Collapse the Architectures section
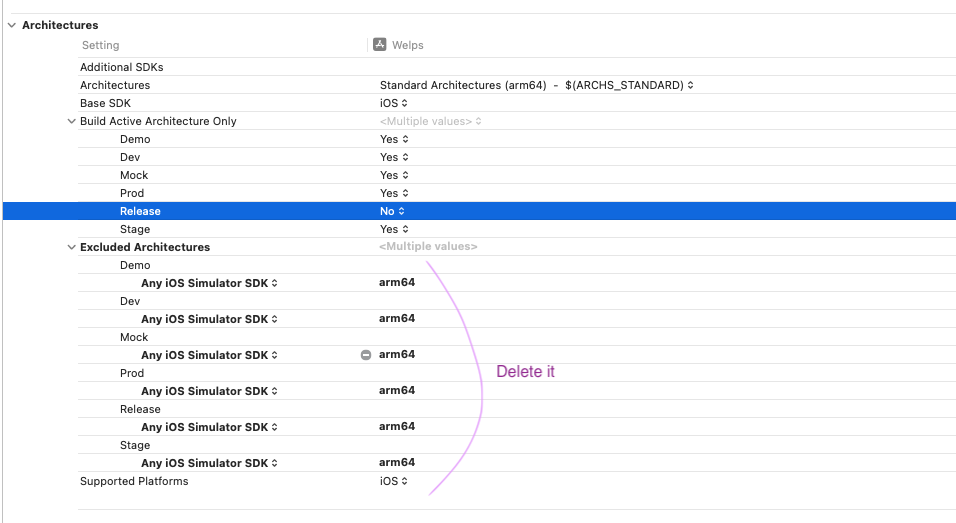The image size is (956, 523). point(12,25)
